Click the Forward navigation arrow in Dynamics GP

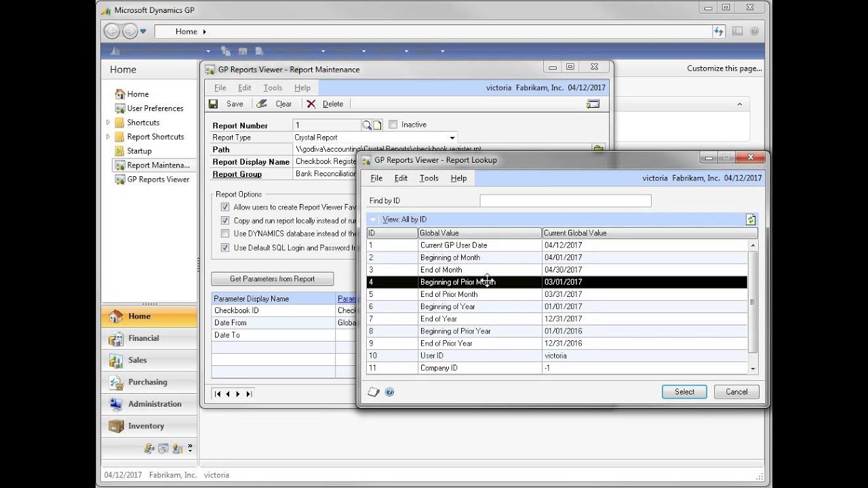pos(130,31)
